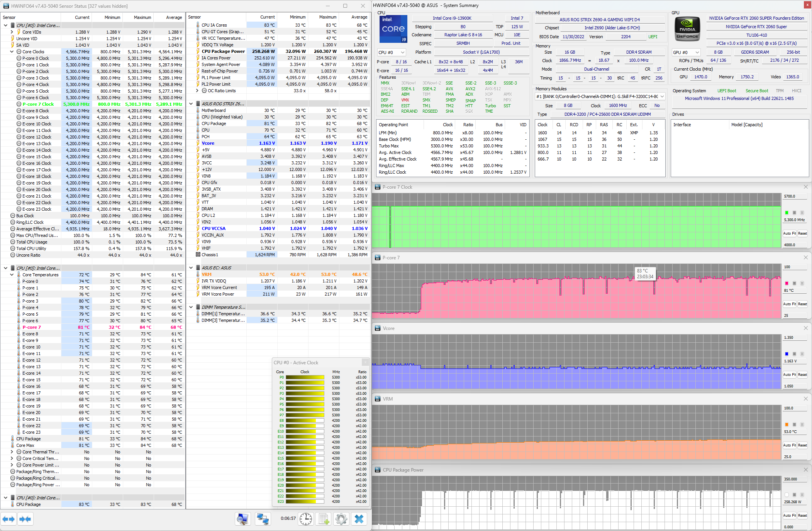Select the P-core 7 Clock sensor row

(38, 104)
